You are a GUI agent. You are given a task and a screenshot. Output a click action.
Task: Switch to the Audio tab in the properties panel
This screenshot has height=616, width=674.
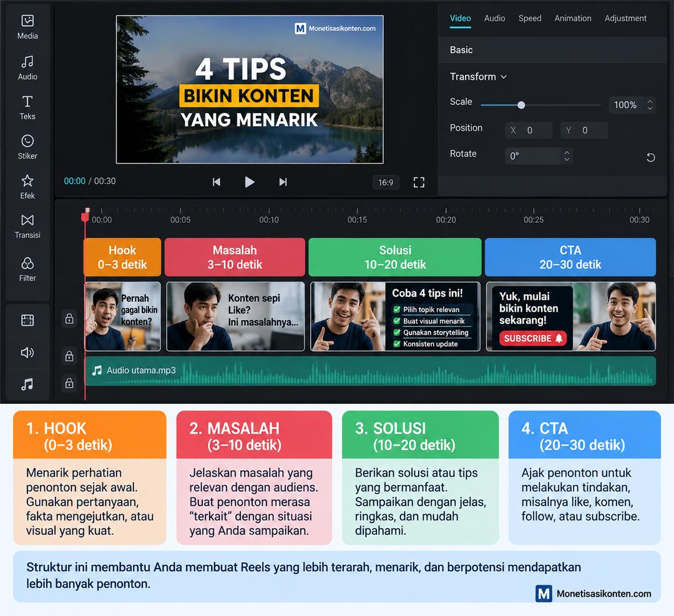pos(494,19)
